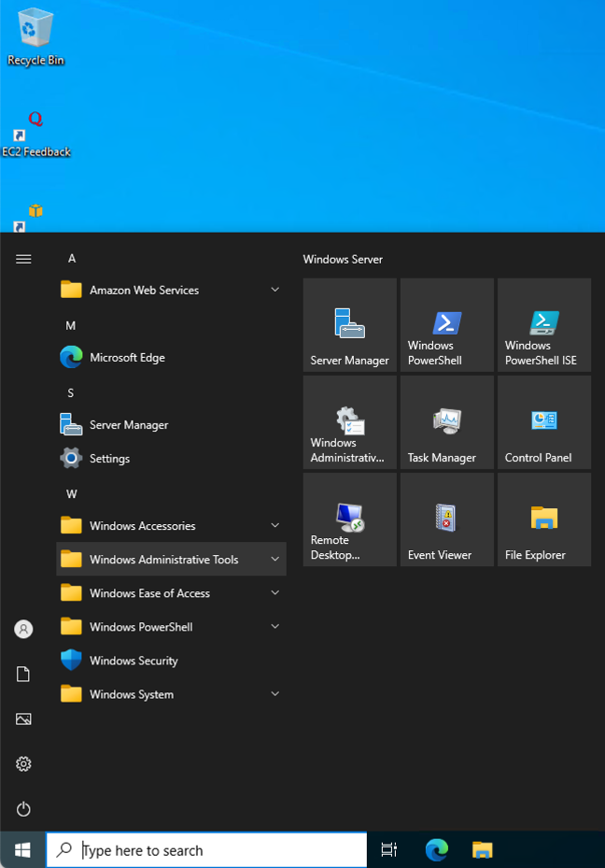The image size is (605, 868).
Task: Expand Windows Ease of Access chevron
Action: [x=274, y=593]
